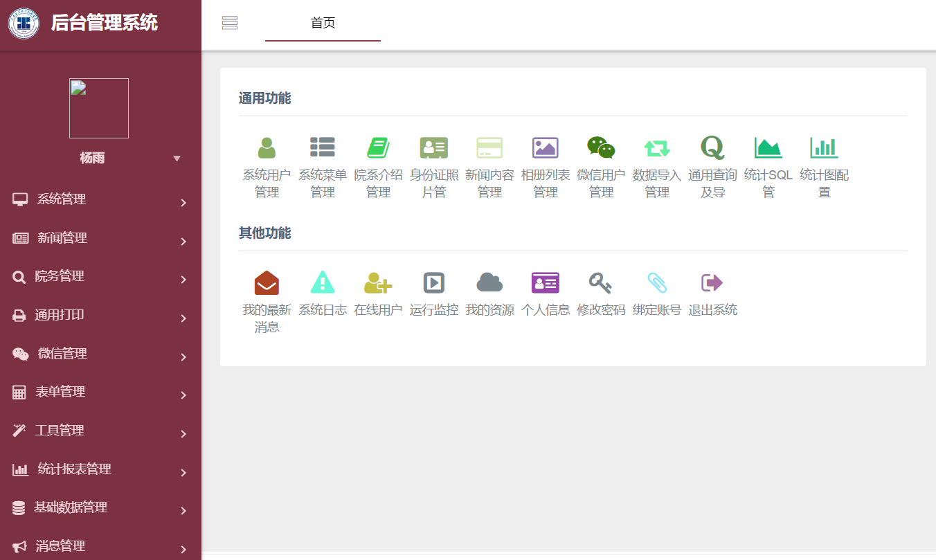Expand the 杨雨 user dropdown arrow

(177, 159)
